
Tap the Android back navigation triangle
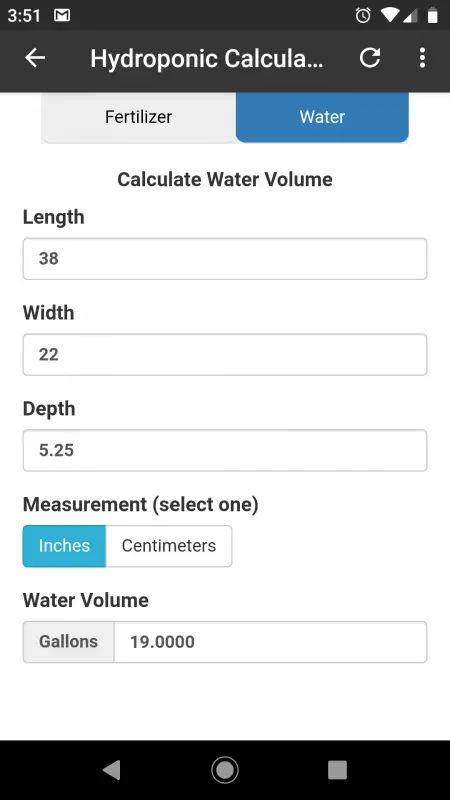tap(112, 769)
